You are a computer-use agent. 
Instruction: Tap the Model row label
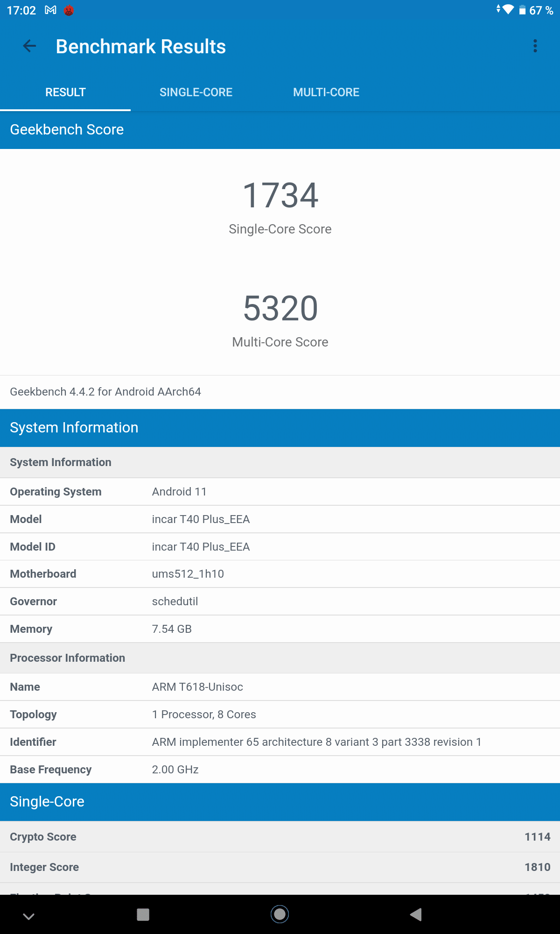pyautogui.click(x=26, y=519)
